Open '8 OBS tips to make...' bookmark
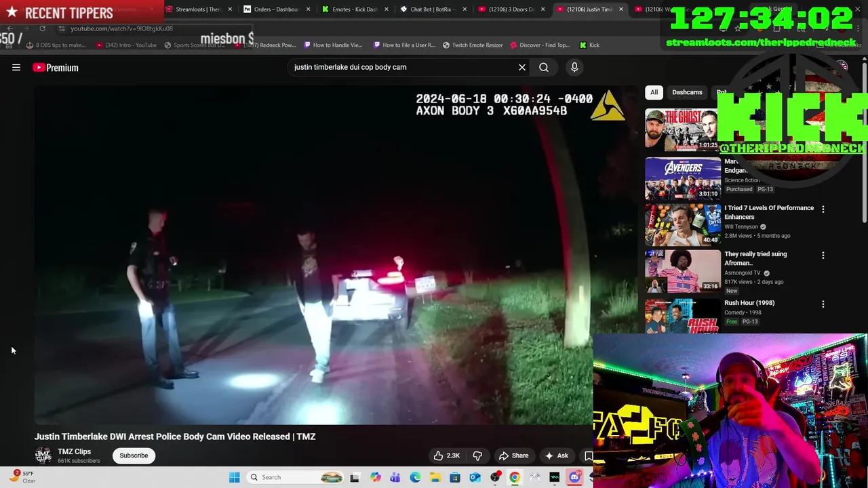868x488 pixels. click(56, 45)
